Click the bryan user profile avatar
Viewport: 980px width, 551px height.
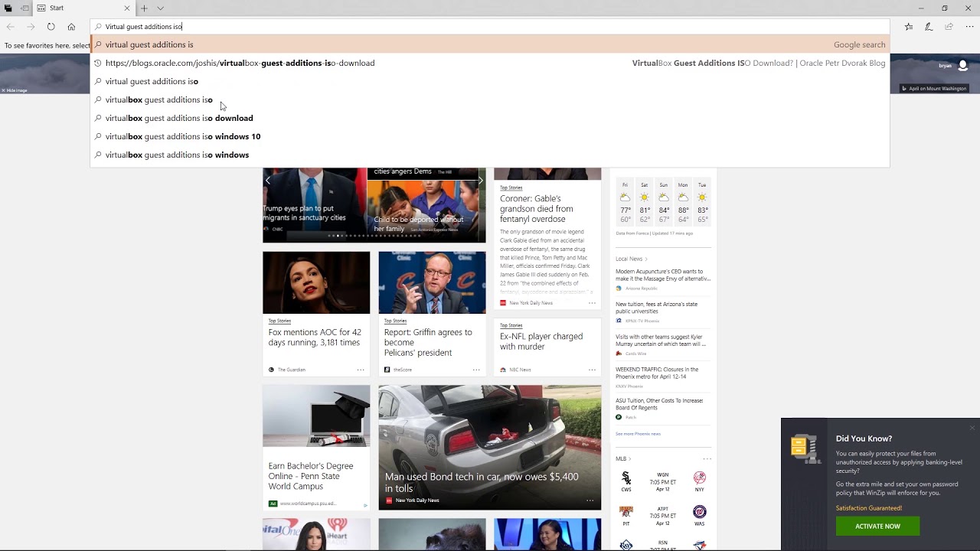tap(963, 66)
